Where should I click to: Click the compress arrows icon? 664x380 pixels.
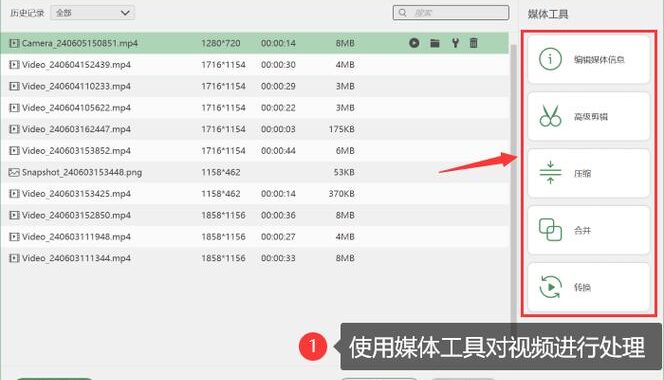[550, 172]
